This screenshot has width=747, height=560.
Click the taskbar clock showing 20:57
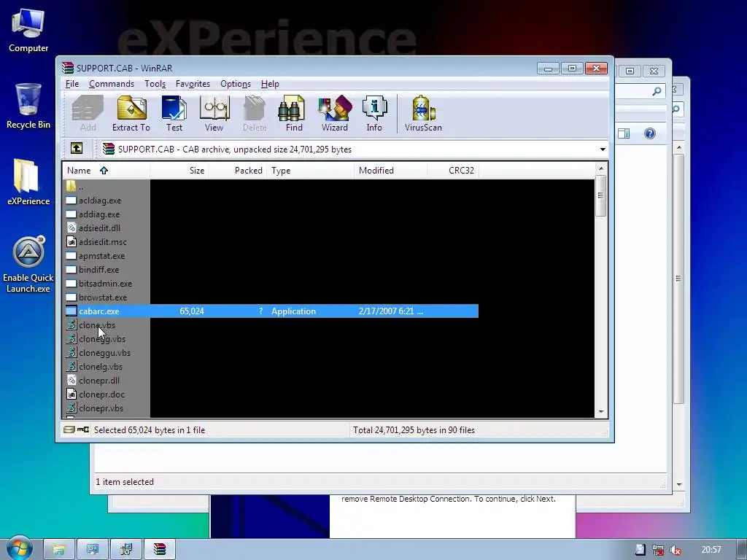coord(711,550)
